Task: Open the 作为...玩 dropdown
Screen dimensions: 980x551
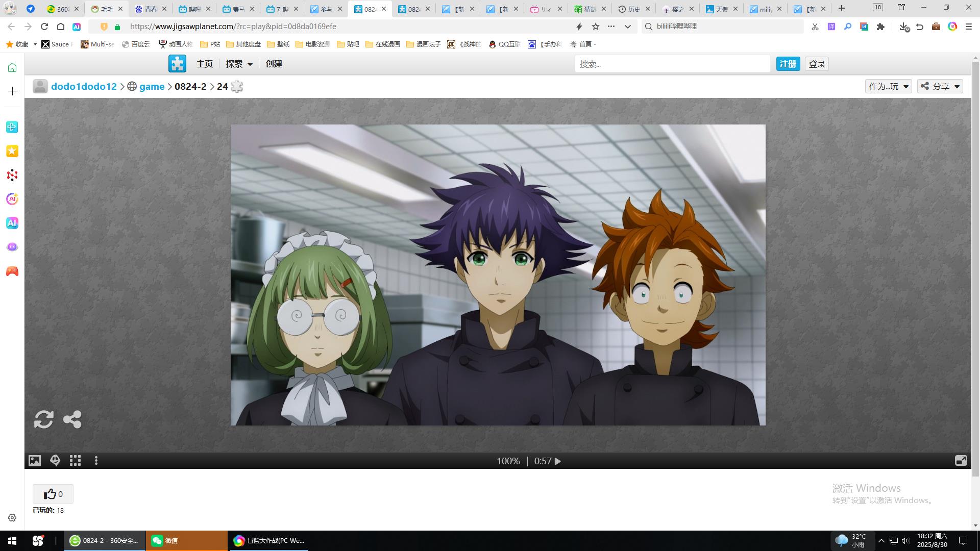Action: pyautogui.click(x=889, y=86)
